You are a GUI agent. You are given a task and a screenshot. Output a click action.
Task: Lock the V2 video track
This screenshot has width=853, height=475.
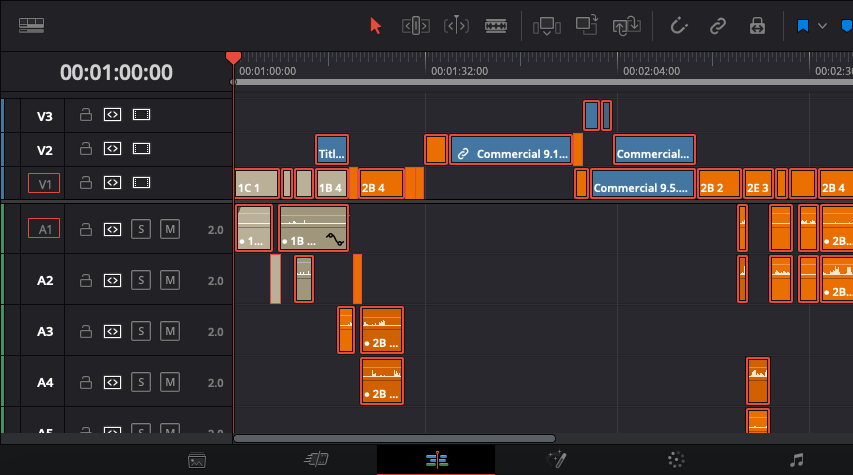(85, 149)
